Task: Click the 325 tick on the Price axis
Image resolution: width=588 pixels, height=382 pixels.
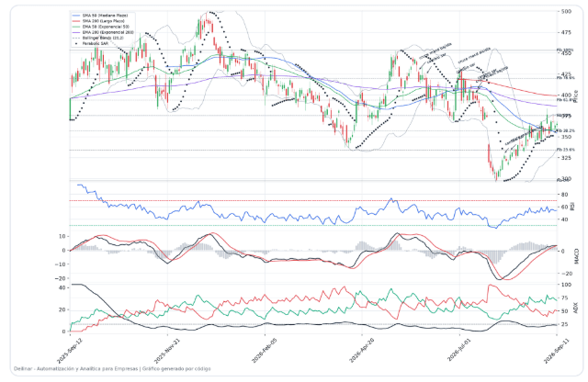Action: [566, 158]
